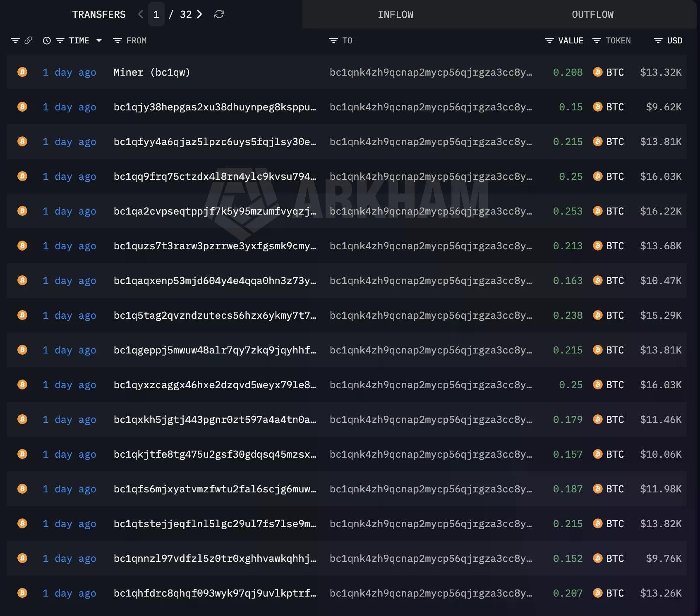The image size is (700, 616).
Task: Edit the current page number field
Action: pyautogui.click(x=156, y=14)
